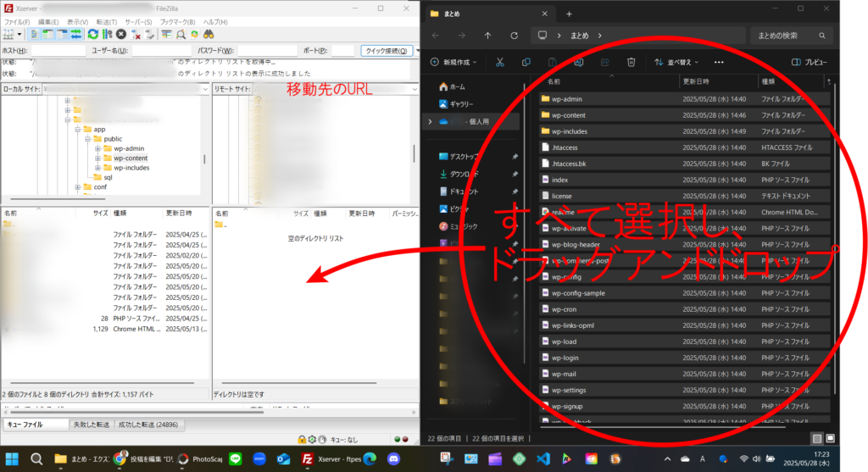Click the process queue icon in FileZilla toolbar

click(107, 34)
